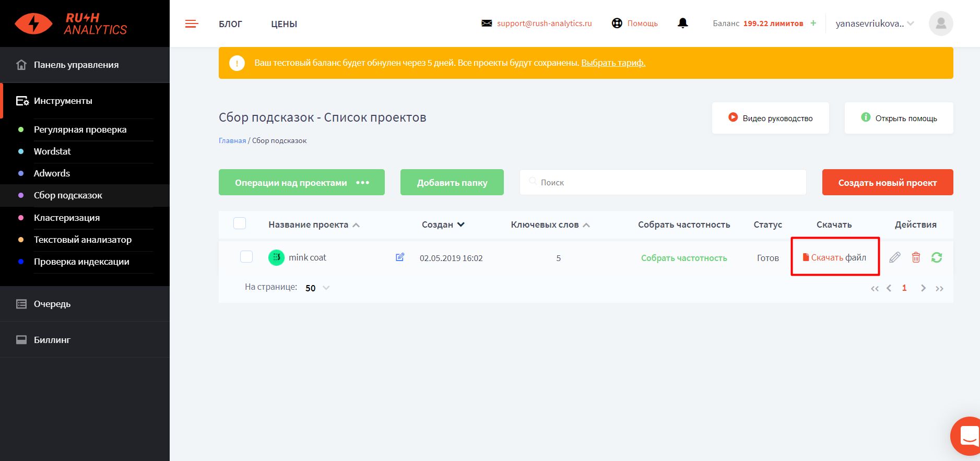
Task: Open Текстовый анализатор in sidebar
Action: [82, 240]
